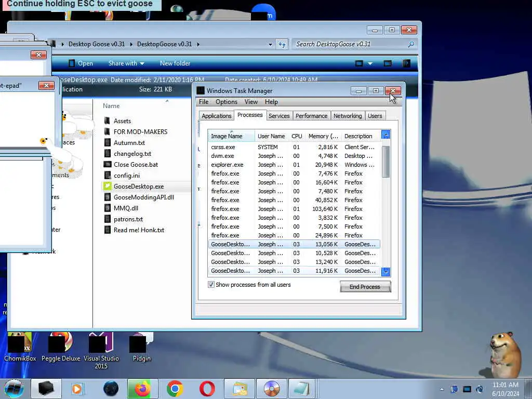This screenshot has width=532, height=399.
Task: Select the dwm.exe process row
Action: pyautogui.click(x=294, y=156)
